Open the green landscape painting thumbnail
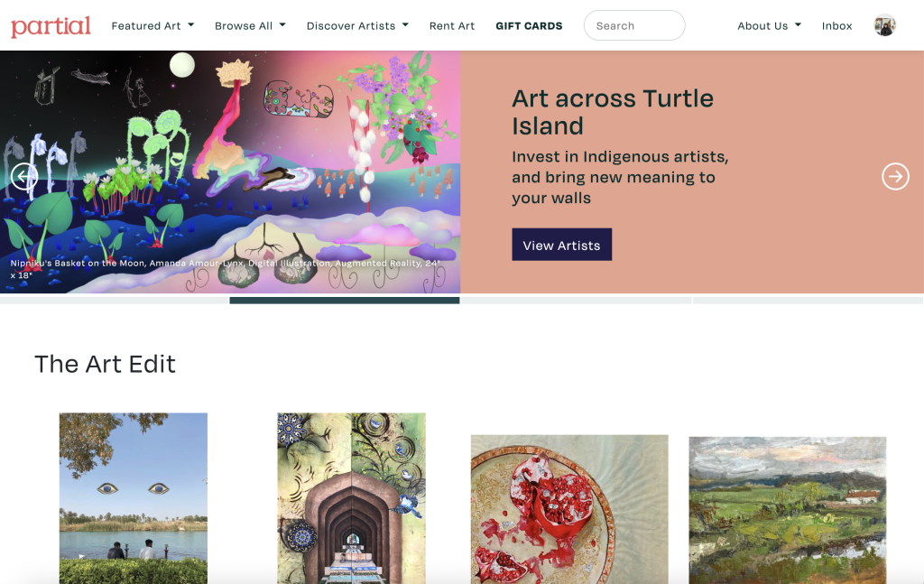The width and height of the screenshot is (924, 584). 787,510
